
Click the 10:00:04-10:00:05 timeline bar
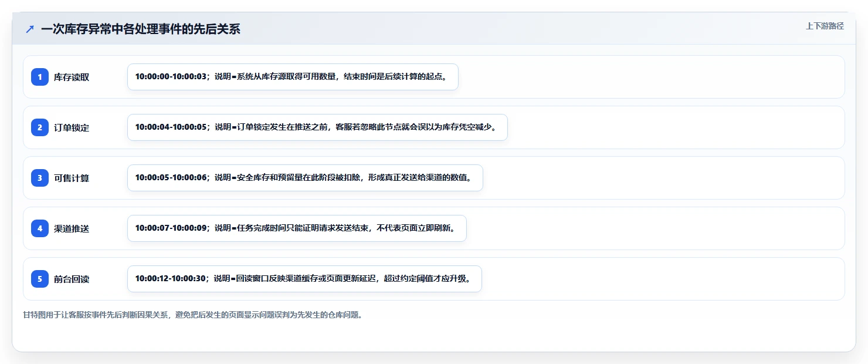[317, 127]
